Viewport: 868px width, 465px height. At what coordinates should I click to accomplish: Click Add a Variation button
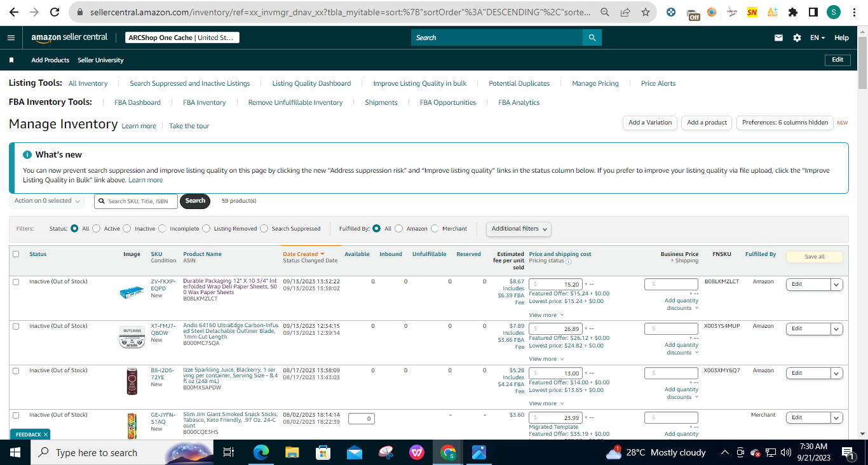click(650, 123)
